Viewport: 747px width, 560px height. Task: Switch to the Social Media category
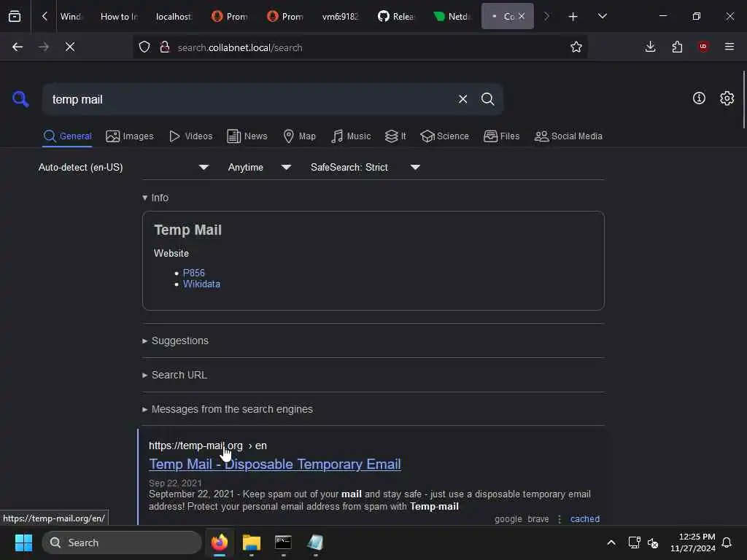[x=568, y=136]
